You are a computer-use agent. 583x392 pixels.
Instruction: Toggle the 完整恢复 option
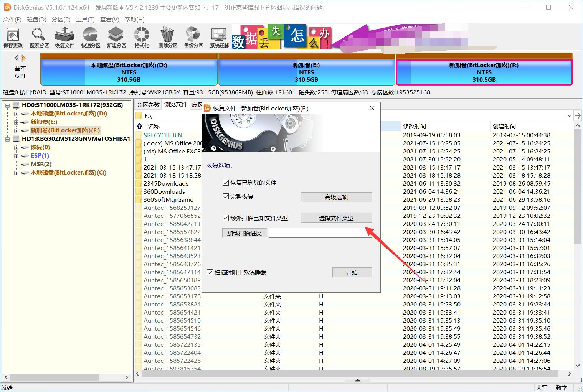coord(226,196)
